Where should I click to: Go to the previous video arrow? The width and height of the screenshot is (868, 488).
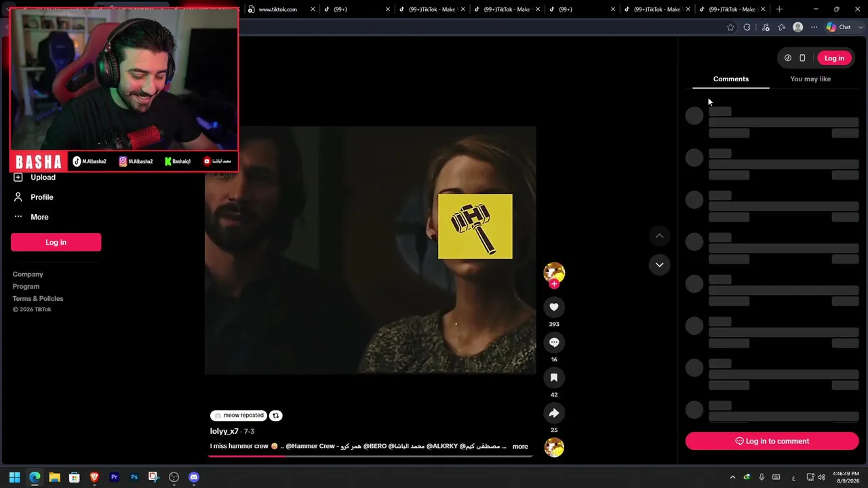[x=659, y=236]
